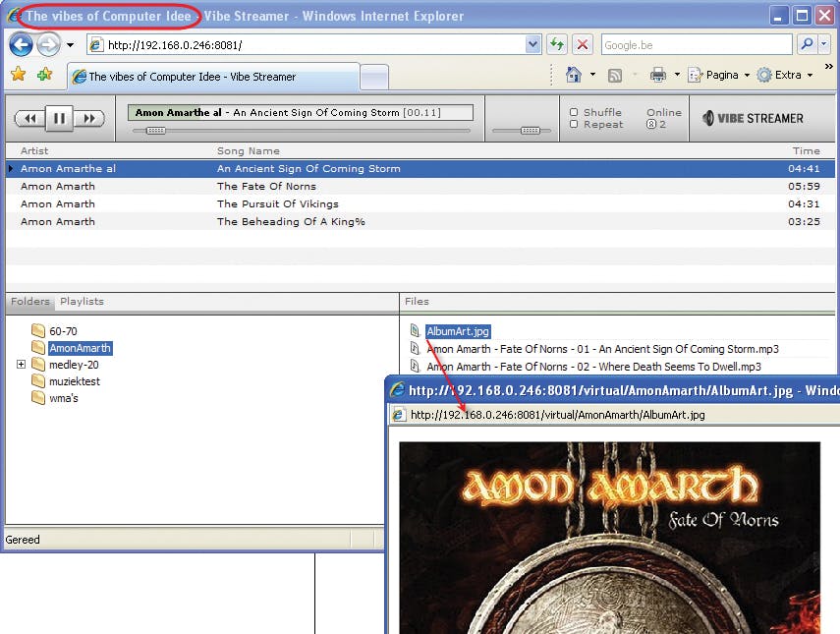Sort playlist by Song Name header
840x634 pixels.
pos(248,151)
